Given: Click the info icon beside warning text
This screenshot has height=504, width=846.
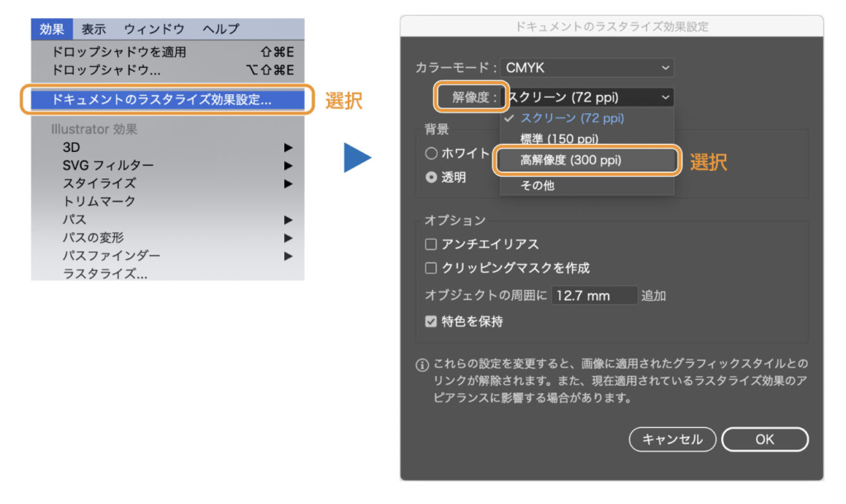Looking at the screenshot, I should coord(422,365).
